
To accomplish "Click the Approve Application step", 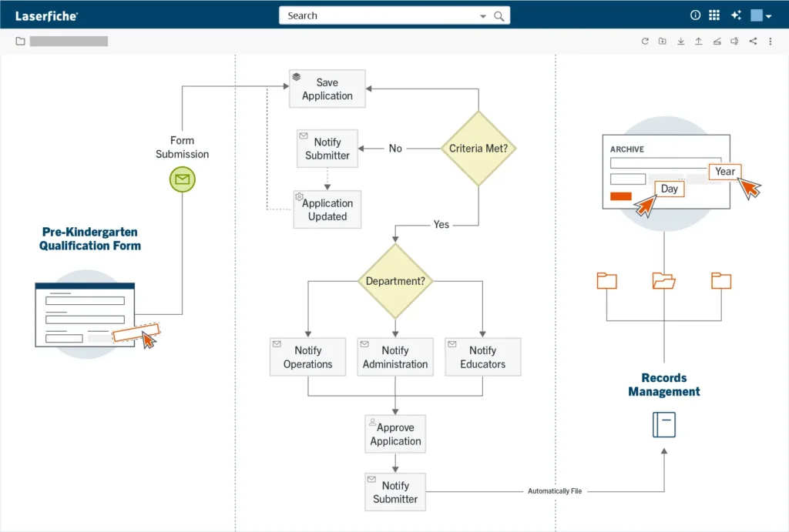I will [x=395, y=434].
